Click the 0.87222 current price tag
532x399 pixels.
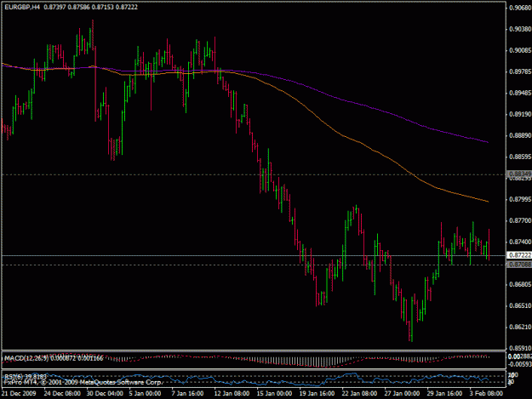[519, 255]
